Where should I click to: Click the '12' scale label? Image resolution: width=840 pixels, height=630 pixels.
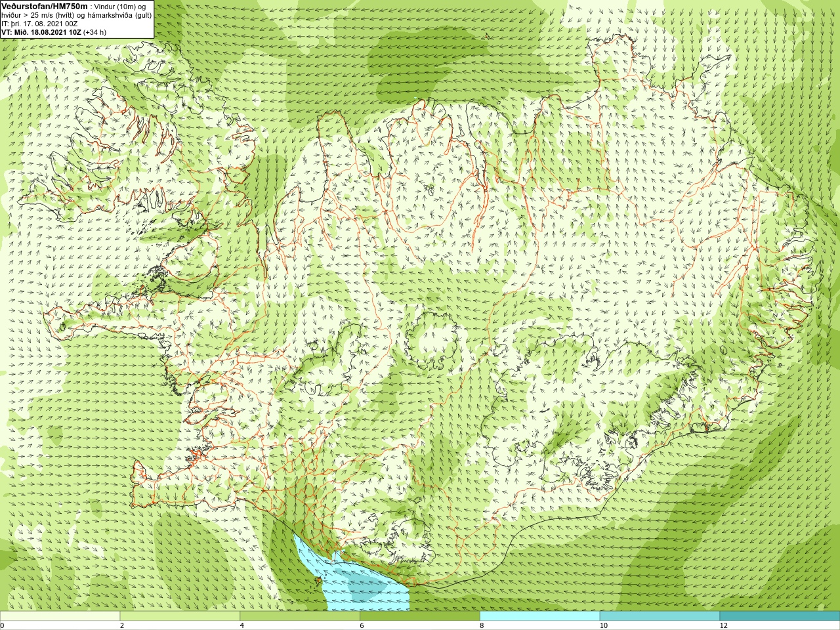(x=723, y=625)
